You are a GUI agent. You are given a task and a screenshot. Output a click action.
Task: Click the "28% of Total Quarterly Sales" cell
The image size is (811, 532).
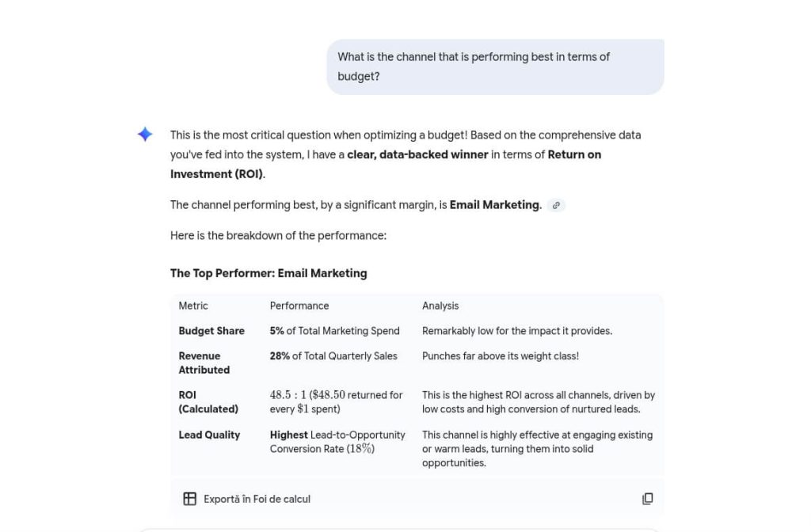[333, 356]
